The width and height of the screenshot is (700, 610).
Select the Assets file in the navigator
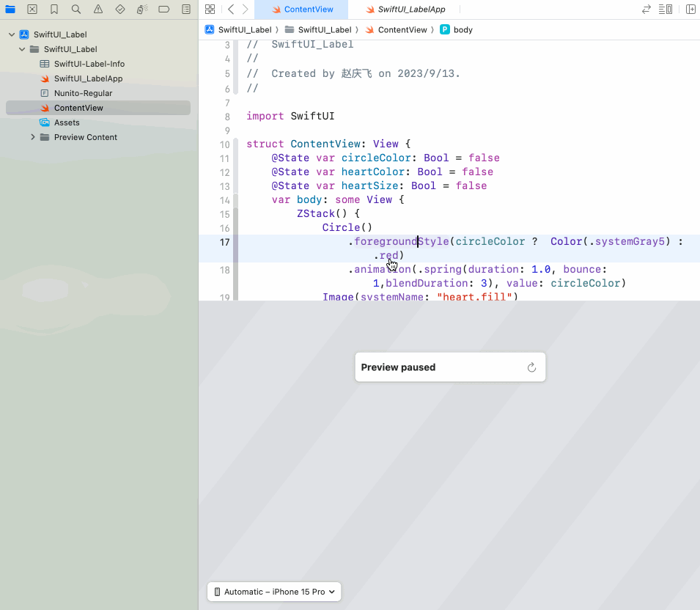[67, 122]
